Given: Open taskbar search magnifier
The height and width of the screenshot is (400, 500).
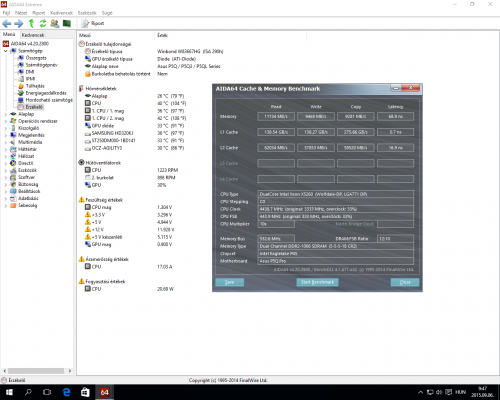Looking at the screenshot, I should click(28, 392).
